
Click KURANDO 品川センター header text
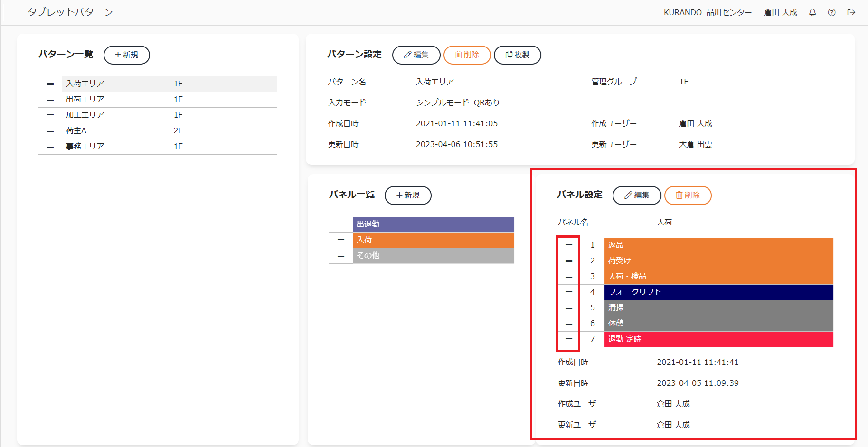pos(708,13)
